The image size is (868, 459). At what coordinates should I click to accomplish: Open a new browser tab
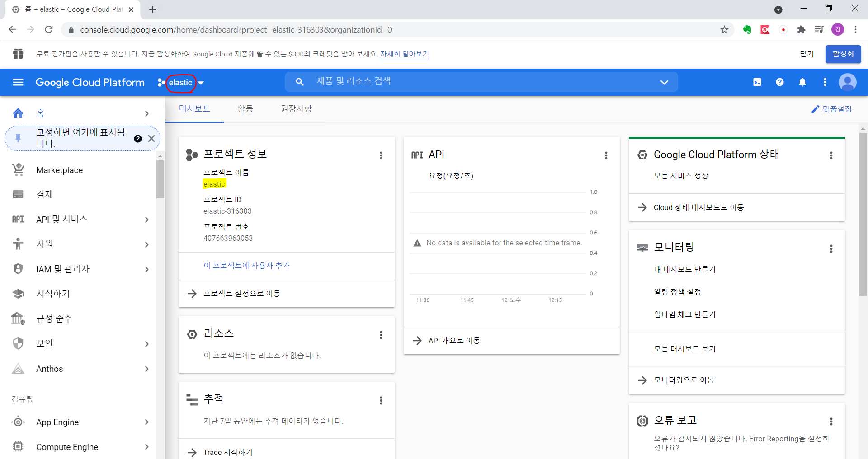click(x=153, y=9)
